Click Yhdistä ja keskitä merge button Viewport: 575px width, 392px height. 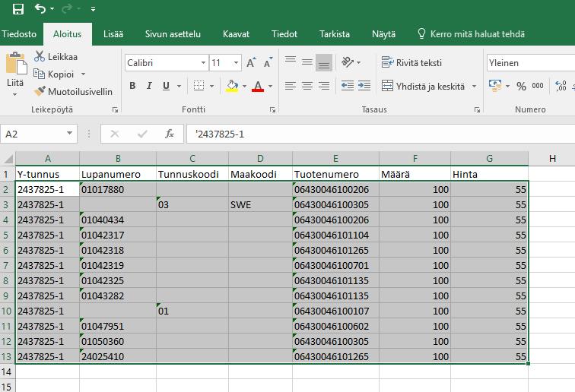click(423, 86)
